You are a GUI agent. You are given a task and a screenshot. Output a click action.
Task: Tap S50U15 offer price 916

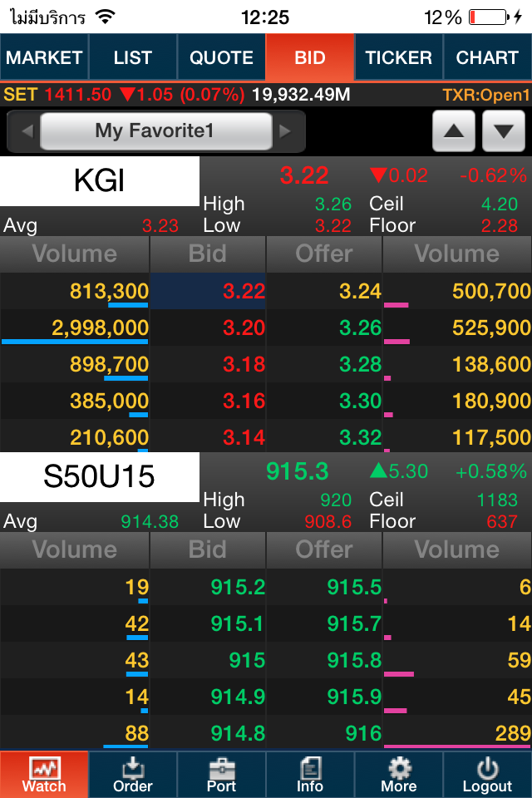tap(363, 733)
